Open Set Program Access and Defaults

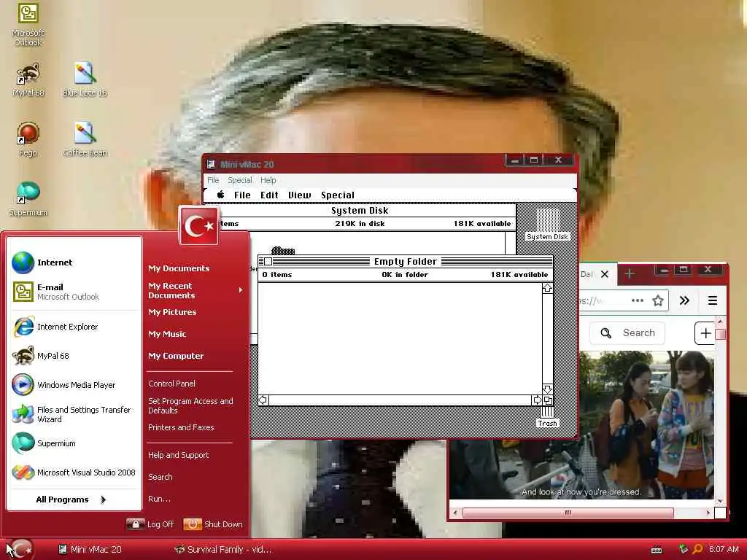[190, 405]
